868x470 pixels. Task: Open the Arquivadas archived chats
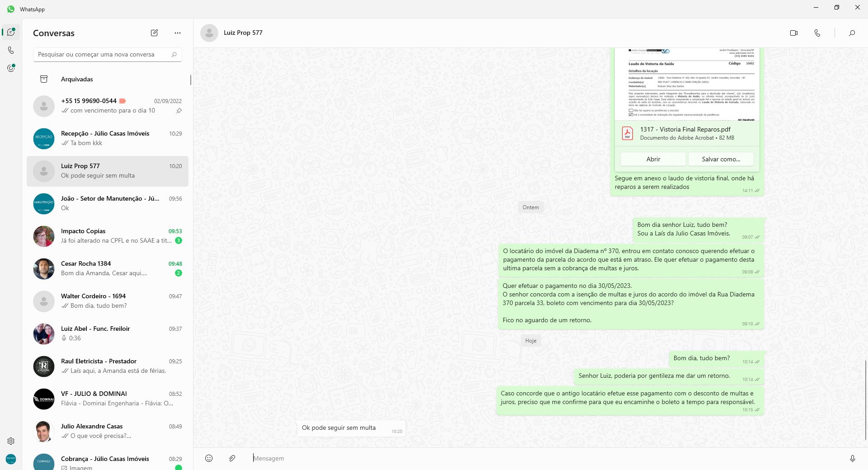pyautogui.click(x=77, y=79)
